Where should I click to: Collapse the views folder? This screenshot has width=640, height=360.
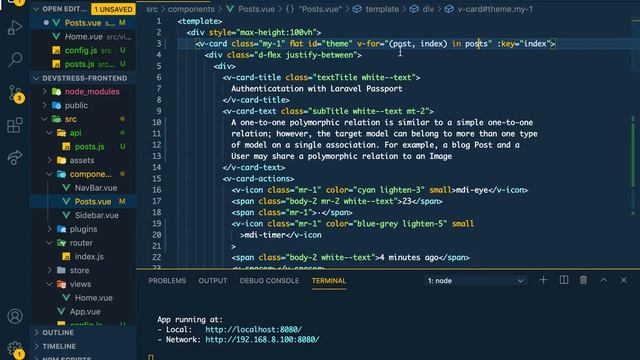pos(83,284)
